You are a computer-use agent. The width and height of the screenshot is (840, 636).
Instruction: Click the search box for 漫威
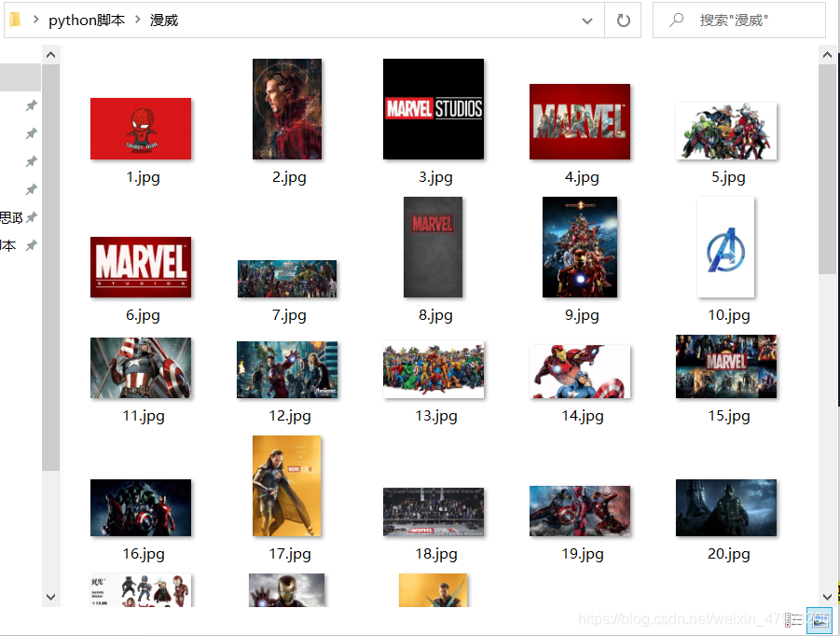pos(738,21)
